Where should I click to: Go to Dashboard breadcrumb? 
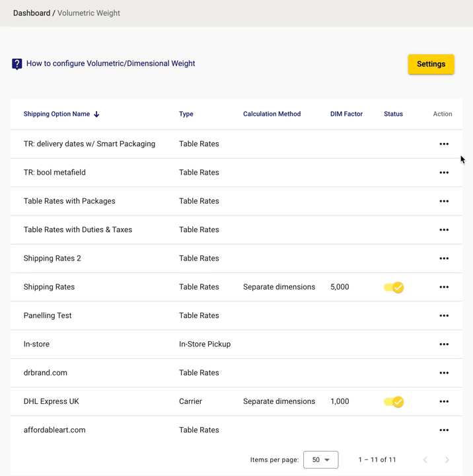pos(32,13)
